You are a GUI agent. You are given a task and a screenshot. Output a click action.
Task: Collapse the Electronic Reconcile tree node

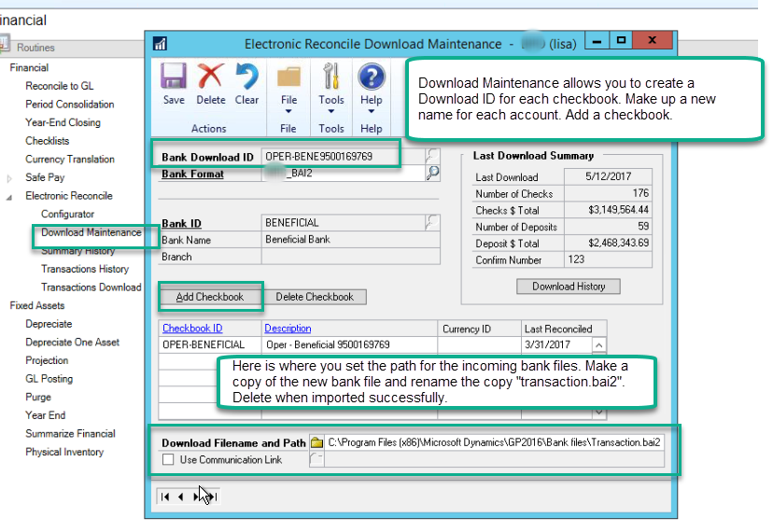[x=9, y=197]
